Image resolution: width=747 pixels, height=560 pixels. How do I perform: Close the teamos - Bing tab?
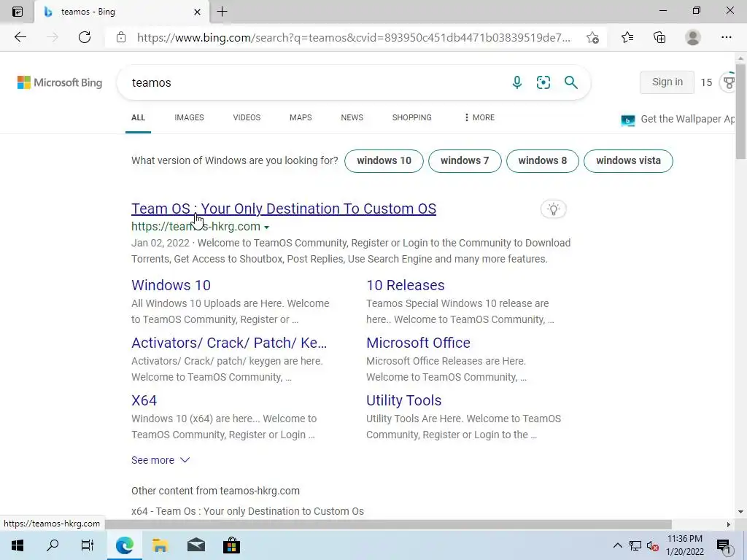point(197,12)
